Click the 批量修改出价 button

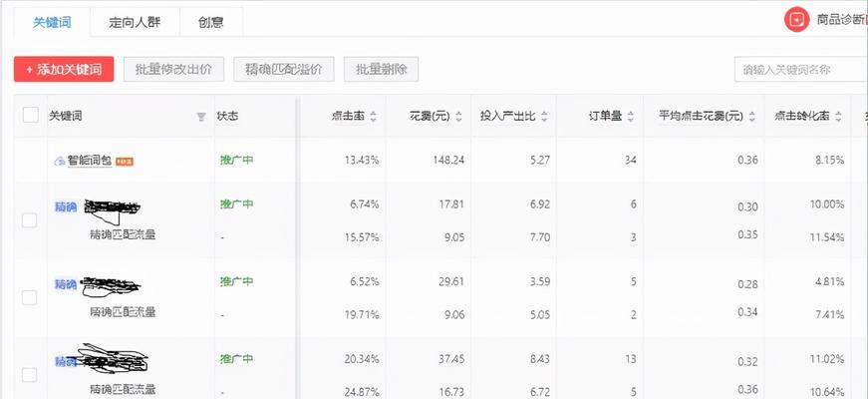[173, 69]
